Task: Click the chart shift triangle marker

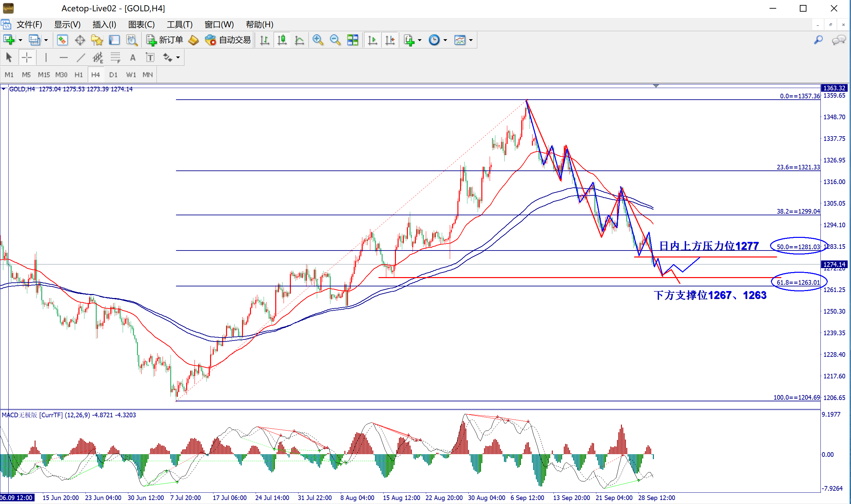Action: 656,86
